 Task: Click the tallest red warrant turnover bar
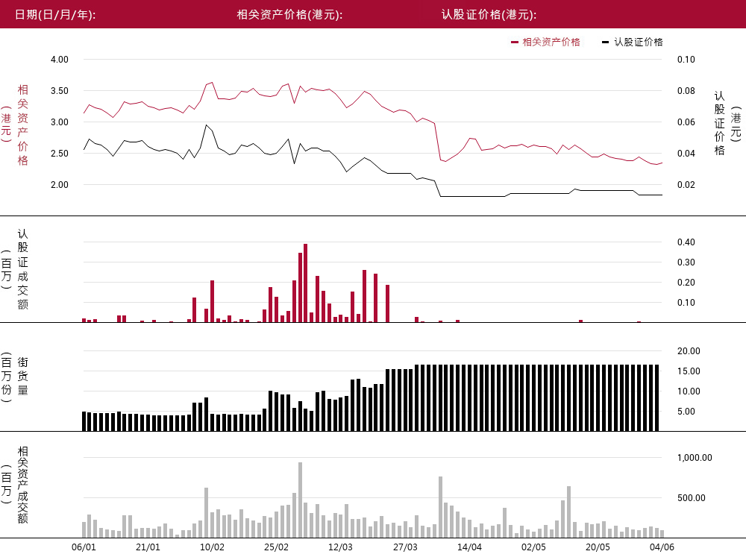click(x=305, y=283)
